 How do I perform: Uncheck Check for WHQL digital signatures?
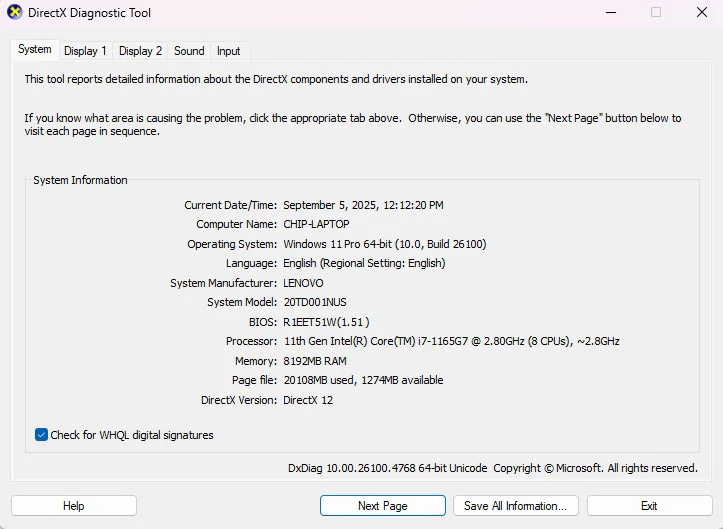coord(41,435)
